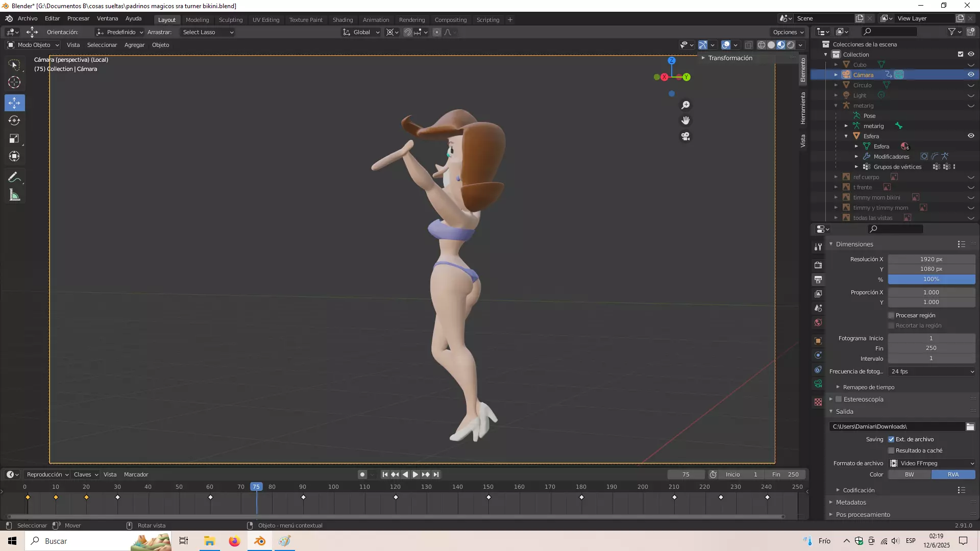Open the Camera data properties tab
980x551 pixels.
(x=818, y=384)
